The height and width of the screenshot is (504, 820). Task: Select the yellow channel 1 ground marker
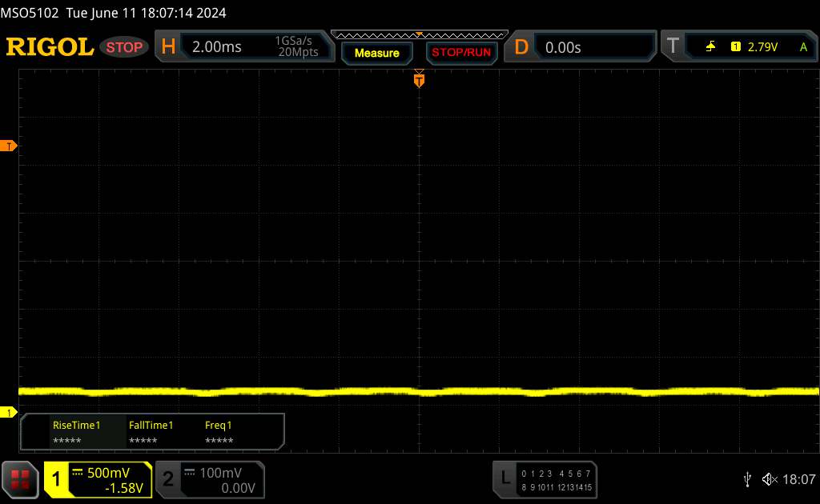(x=10, y=412)
